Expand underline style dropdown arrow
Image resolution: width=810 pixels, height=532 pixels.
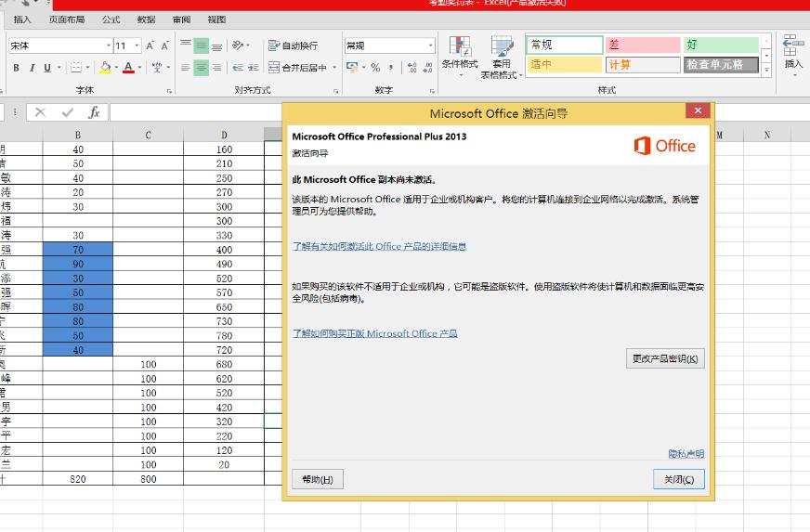(x=59, y=68)
